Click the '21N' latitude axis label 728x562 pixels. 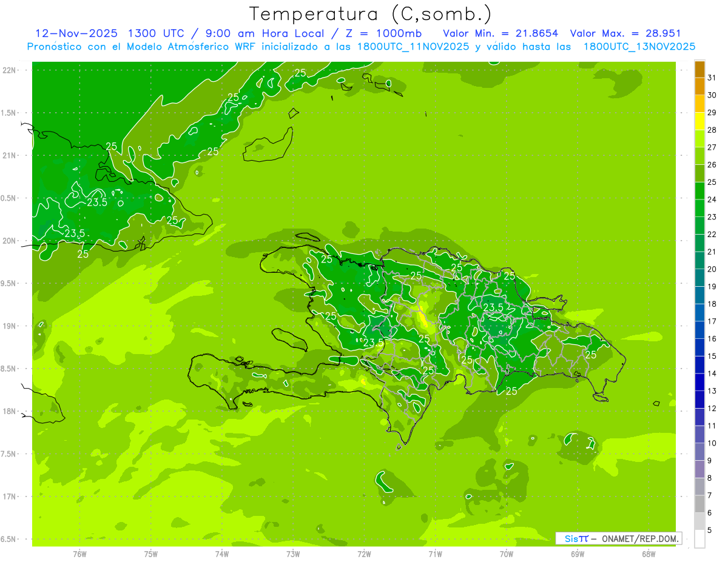(10, 155)
